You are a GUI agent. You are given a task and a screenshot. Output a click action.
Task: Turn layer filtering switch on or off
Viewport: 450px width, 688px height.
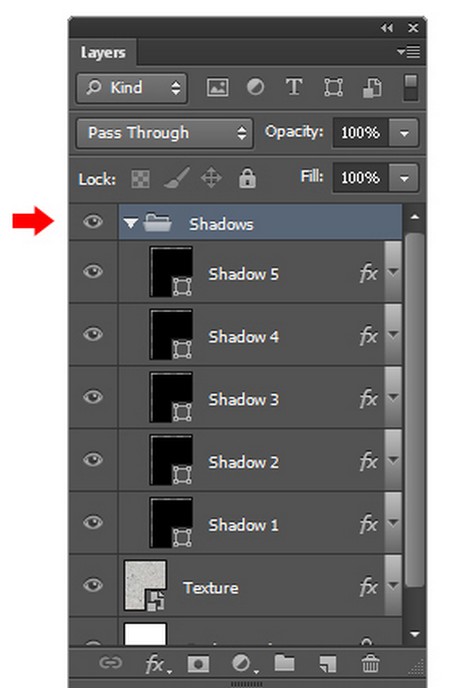411,87
